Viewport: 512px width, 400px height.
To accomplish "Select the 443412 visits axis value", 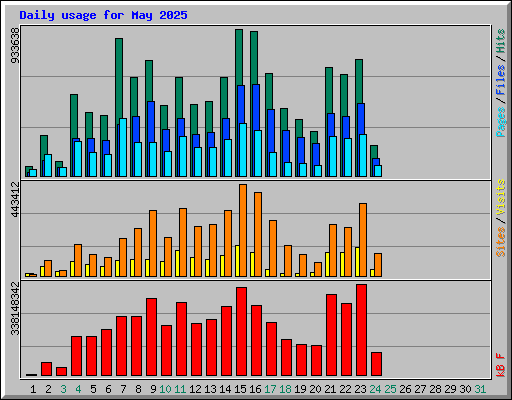I will click(15, 199).
